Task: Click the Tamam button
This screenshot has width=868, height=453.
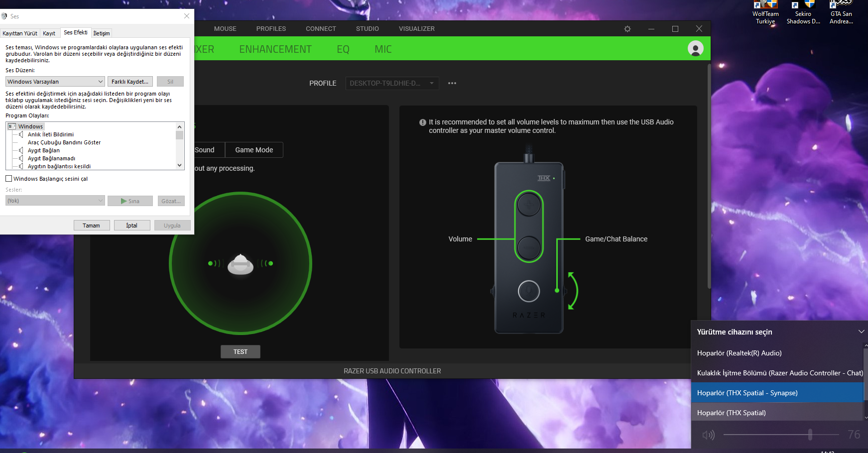Action: (x=91, y=226)
